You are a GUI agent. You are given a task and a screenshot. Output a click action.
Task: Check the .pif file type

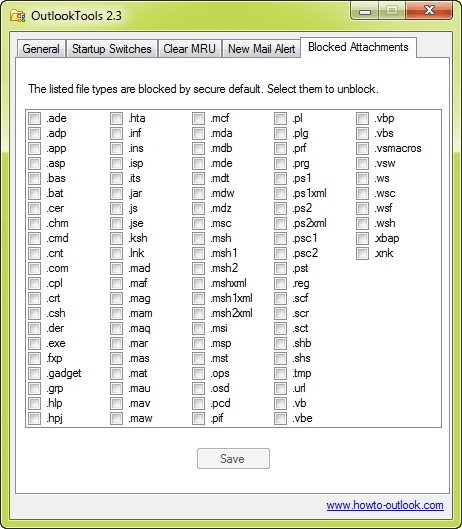click(198, 419)
